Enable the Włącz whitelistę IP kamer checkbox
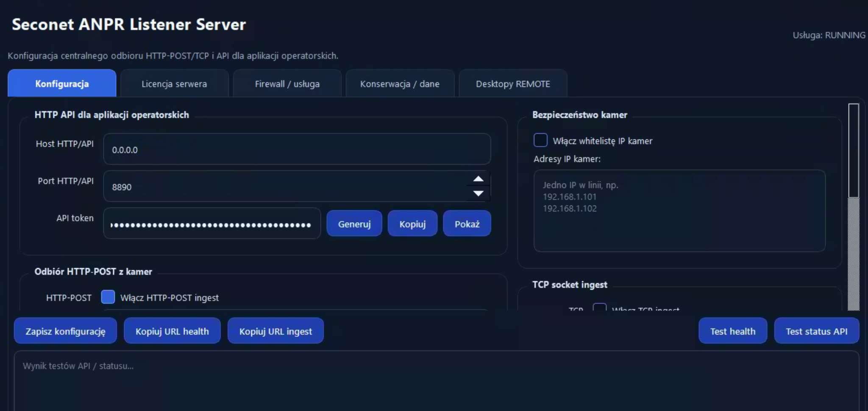 click(540, 140)
